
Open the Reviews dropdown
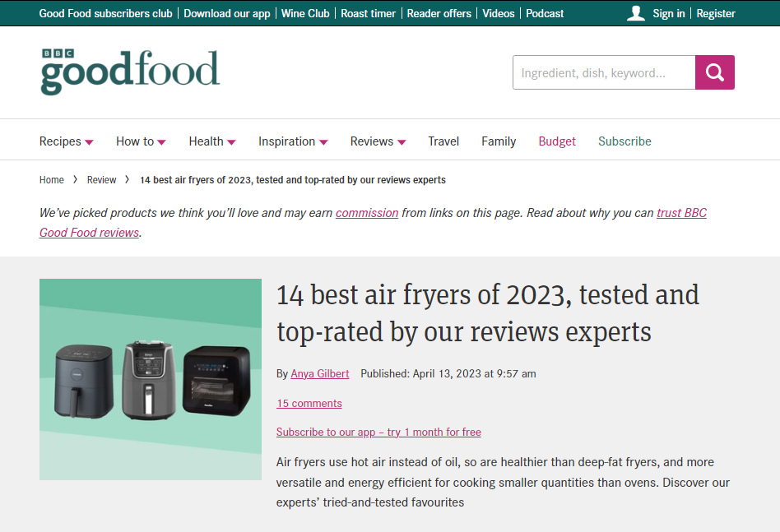[x=372, y=141]
